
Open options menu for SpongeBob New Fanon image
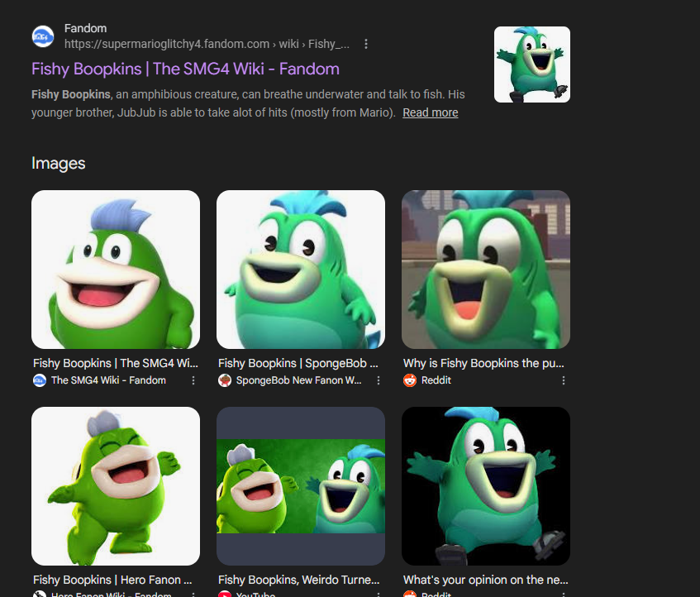pos(379,380)
